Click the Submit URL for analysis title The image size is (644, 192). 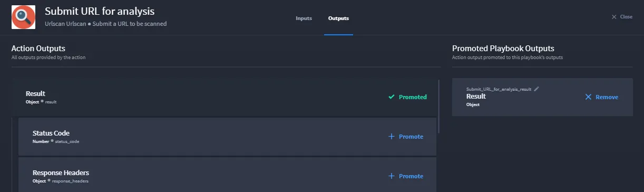pos(100,11)
